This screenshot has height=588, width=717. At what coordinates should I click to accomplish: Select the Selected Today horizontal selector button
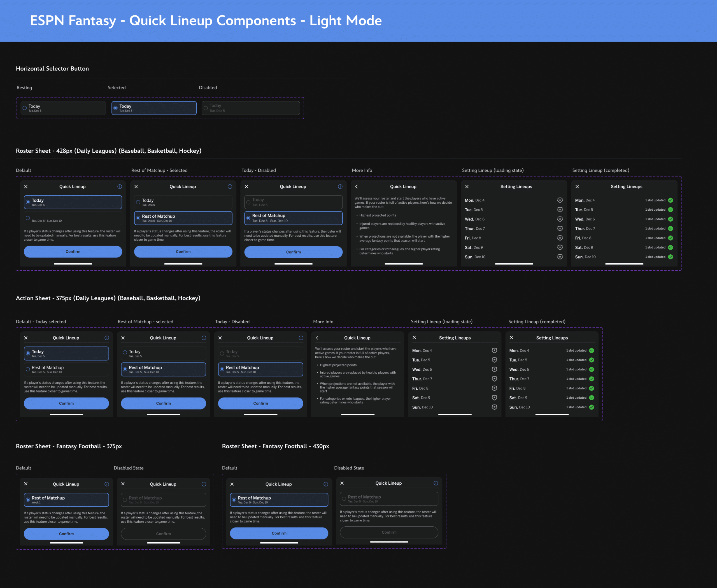click(x=154, y=108)
